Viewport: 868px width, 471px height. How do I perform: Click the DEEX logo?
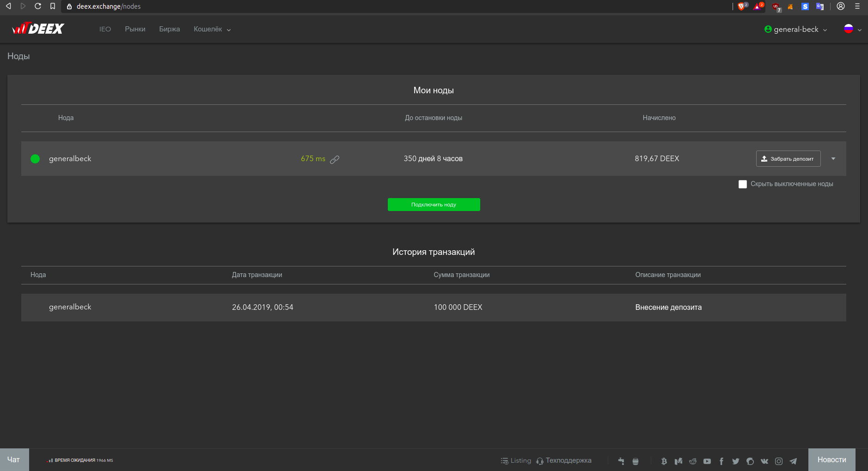point(38,29)
